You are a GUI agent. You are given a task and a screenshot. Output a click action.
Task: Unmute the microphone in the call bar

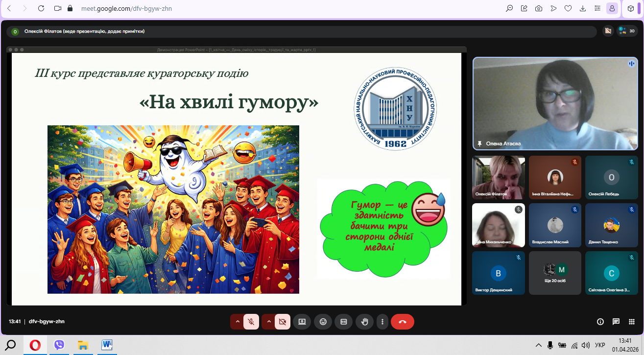click(x=251, y=322)
